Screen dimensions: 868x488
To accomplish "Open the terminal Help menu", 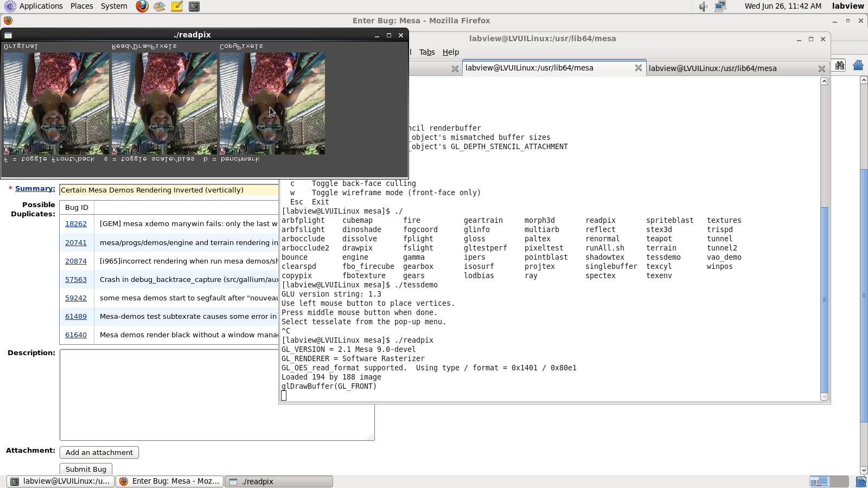I will pyautogui.click(x=450, y=52).
